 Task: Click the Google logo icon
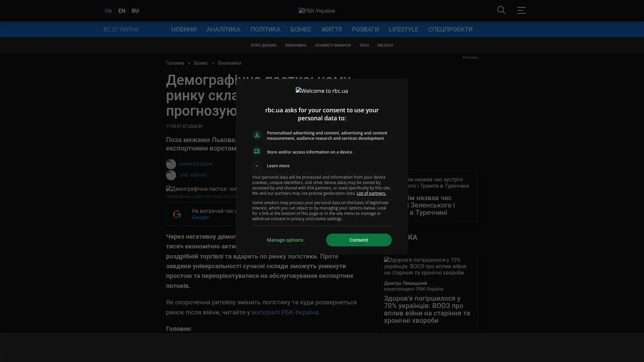point(177,214)
